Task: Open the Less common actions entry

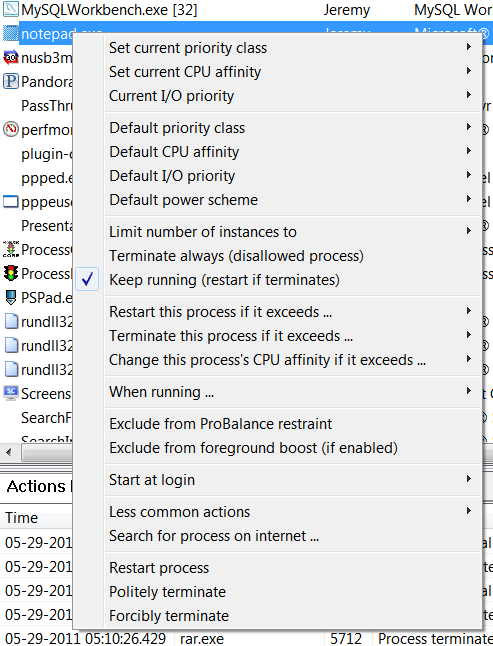Action: coord(179,512)
